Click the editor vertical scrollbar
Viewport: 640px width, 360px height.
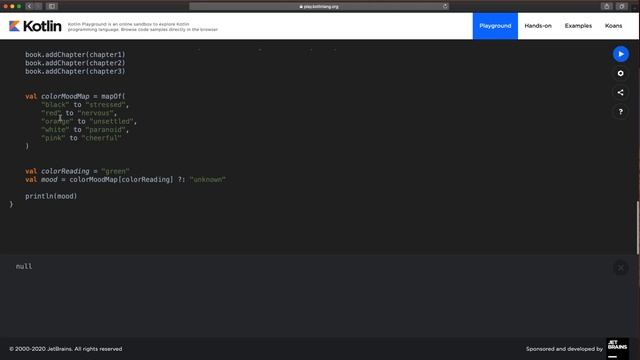point(638,227)
